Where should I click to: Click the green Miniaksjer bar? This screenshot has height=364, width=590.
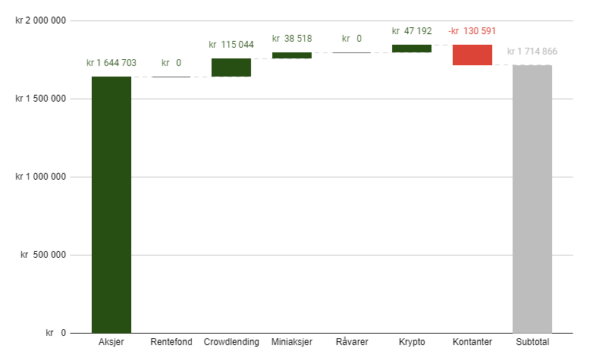point(292,55)
